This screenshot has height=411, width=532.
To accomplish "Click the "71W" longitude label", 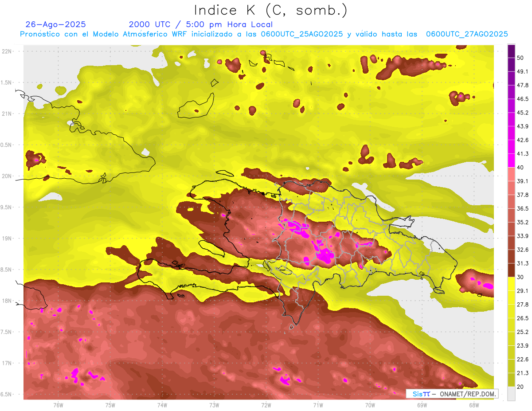I will tap(318, 405).
